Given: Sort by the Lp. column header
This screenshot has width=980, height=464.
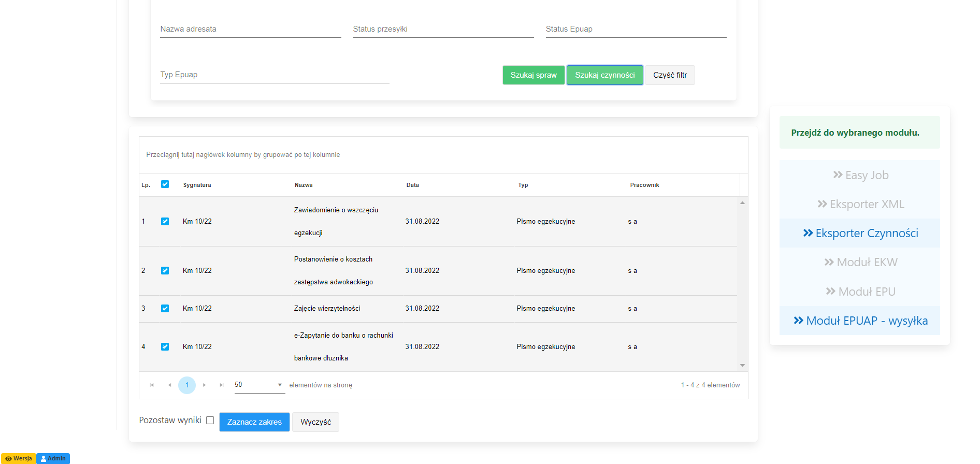Looking at the screenshot, I should (146, 185).
